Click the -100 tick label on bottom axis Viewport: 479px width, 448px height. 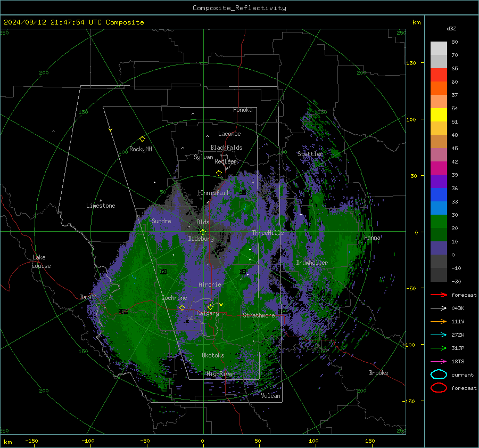pyautogui.click(x=88, y=441)
